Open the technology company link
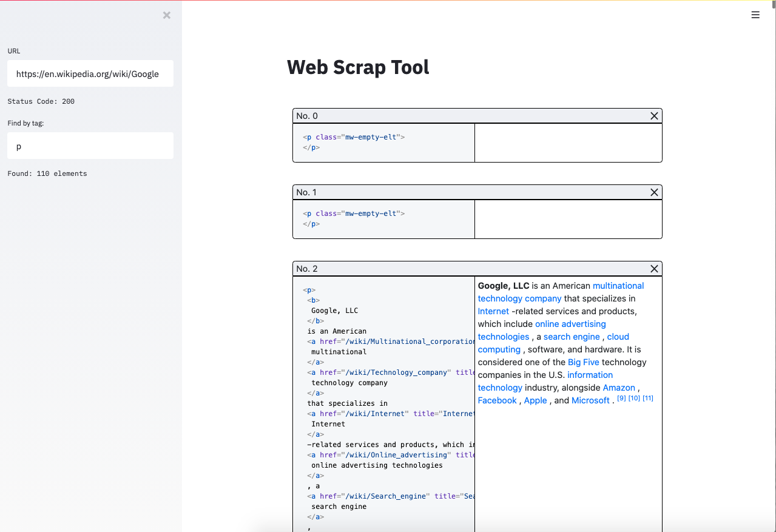 point(520,298)
